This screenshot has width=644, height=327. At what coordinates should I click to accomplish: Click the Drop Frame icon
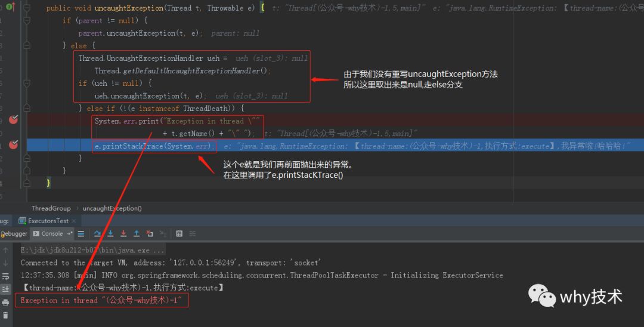pyautogui.click(x=150, y=234)
